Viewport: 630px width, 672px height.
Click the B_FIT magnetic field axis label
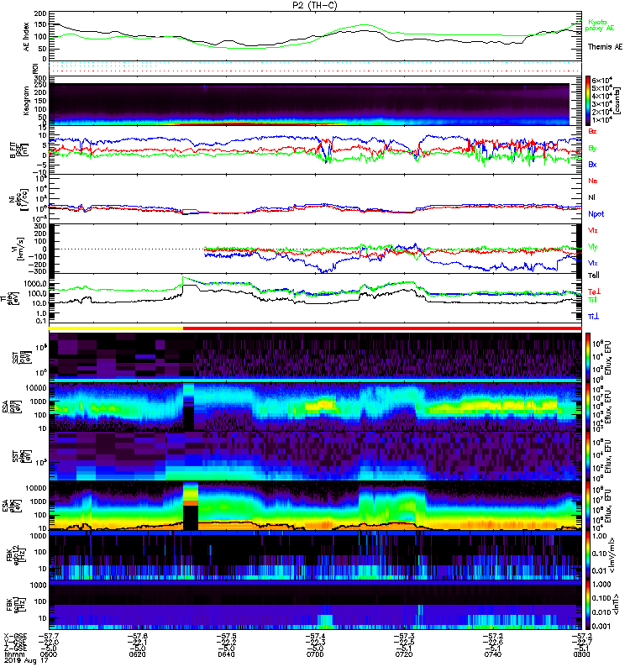[18, 150]
